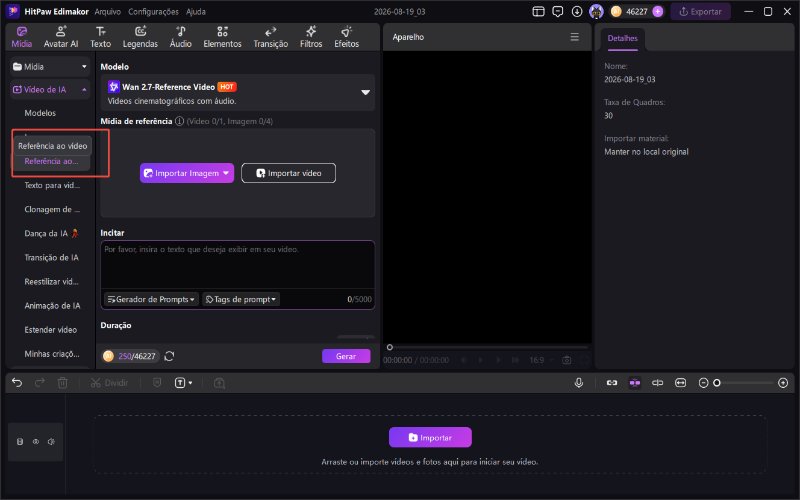Select Referência ao... in the sidebar

click(51, 161)
